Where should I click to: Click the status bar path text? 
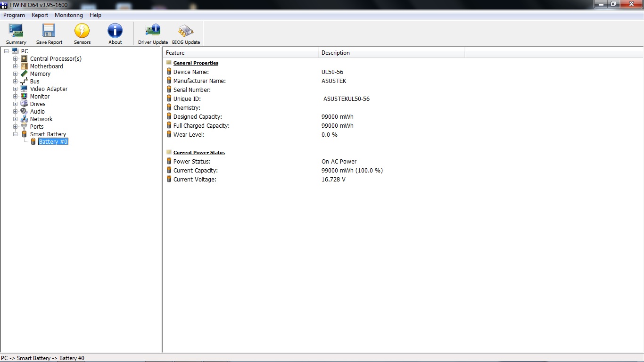(x=42, y=358)
